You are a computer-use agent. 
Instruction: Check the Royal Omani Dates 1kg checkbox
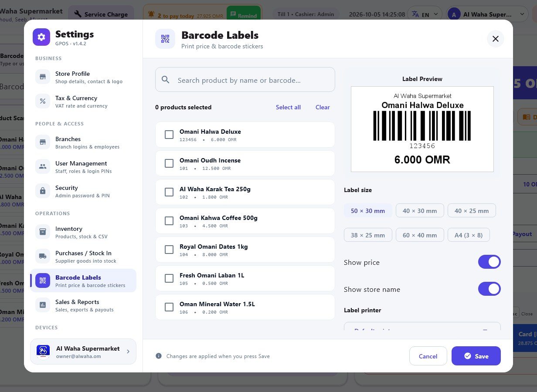pos(169,250)
